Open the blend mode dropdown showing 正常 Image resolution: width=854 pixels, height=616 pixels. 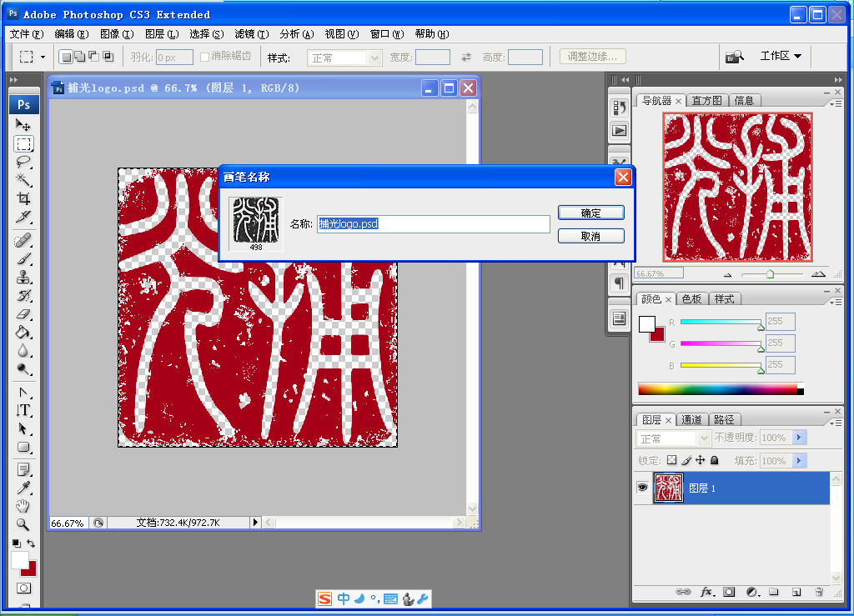click(x=673, y=438)
